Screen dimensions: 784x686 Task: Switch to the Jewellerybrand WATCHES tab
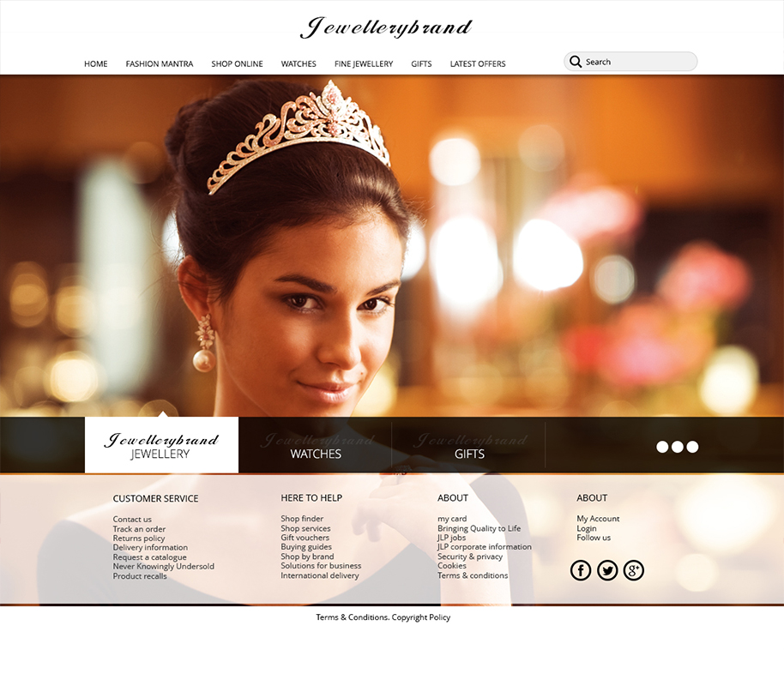coord(316,445)
